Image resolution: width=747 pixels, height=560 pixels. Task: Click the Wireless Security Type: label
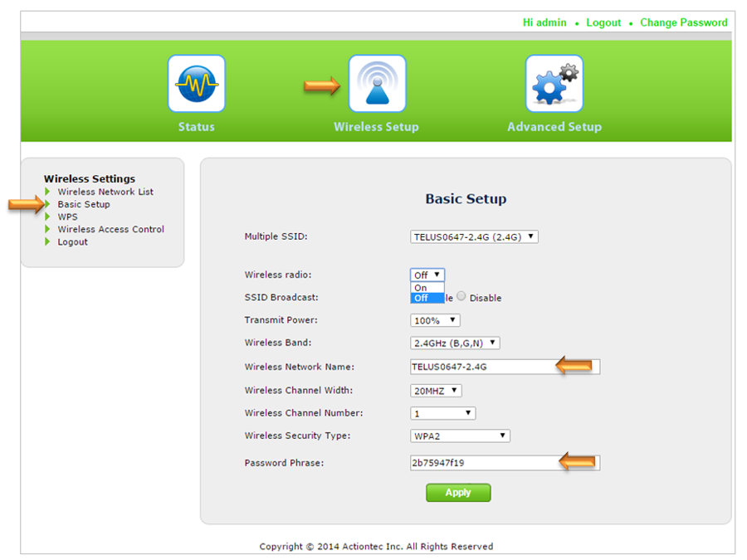pyautogui.click(x=297, y=436)
